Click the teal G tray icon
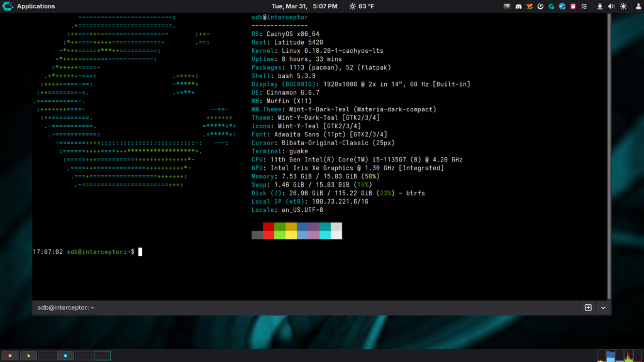Screen dimensions: 644x362 pos(550,6)
